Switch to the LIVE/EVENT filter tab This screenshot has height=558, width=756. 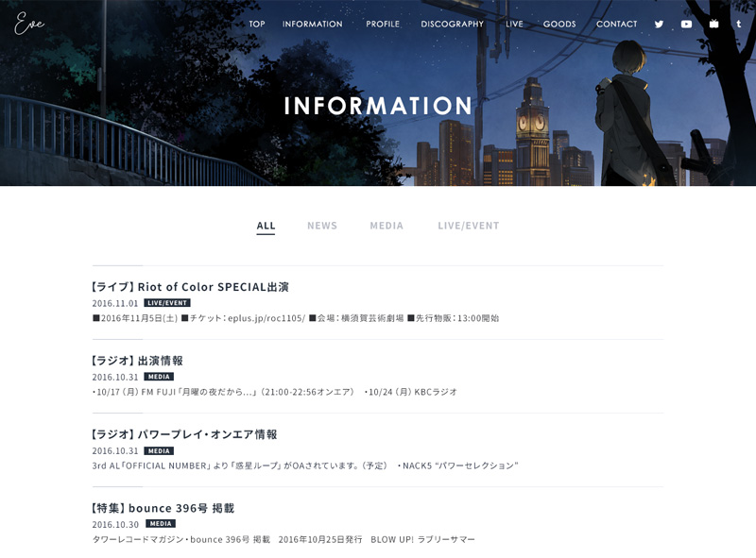pyautogui.click(x=468, y=226)
